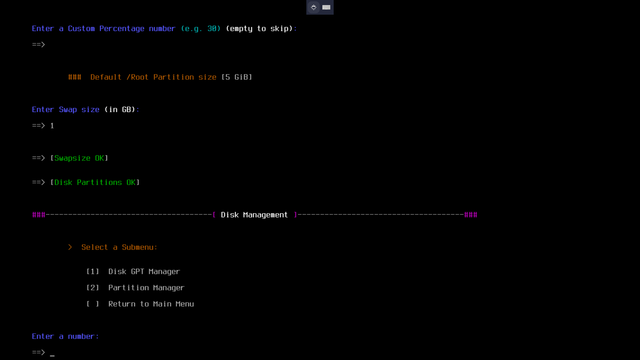Click the 'Enter a number:' prompt text

pos(65,336)
